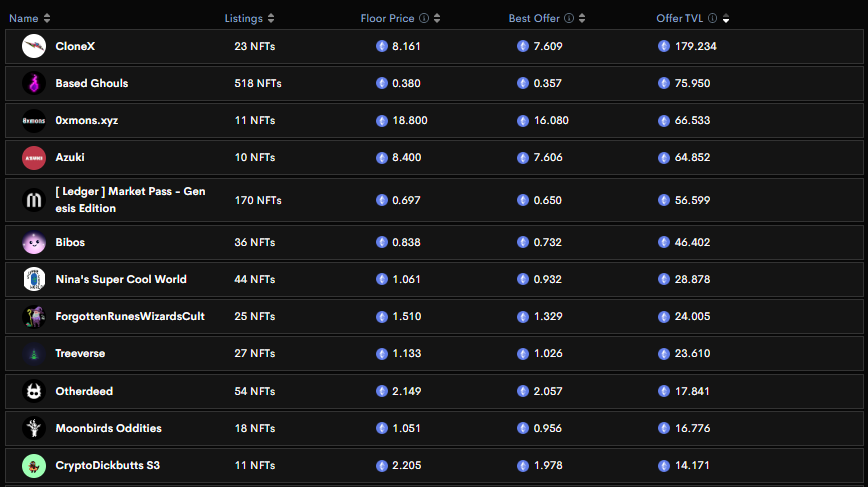Sort table by Listings column arrows
868x487 pixels.
[x=271, y=18]
